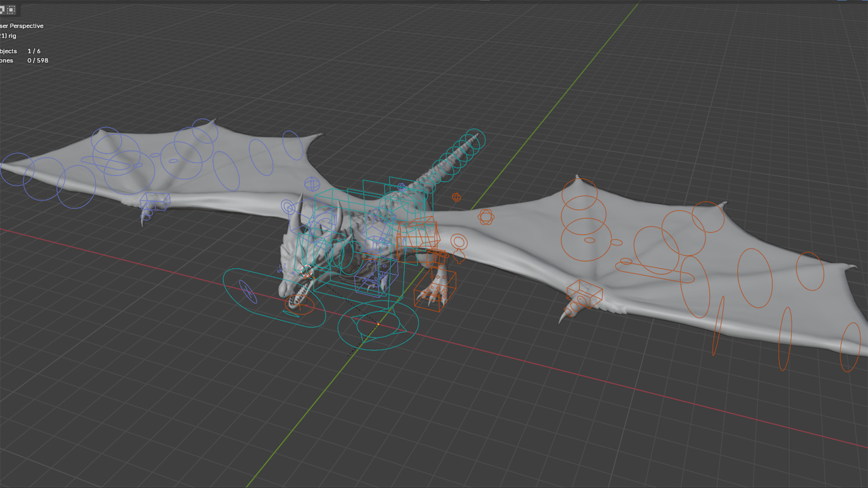Select the orange sphere control near right wing shoulder

click(x=486, y=217)
